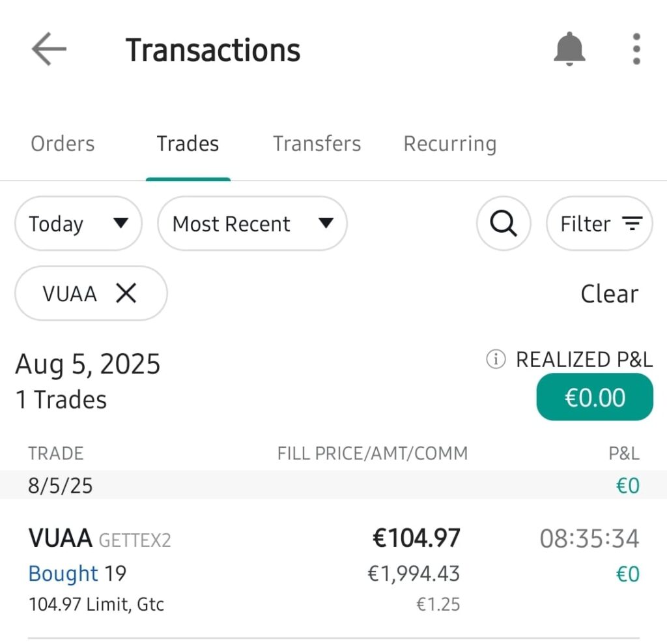Tap the Realized P&L info icon

[496, 359]
